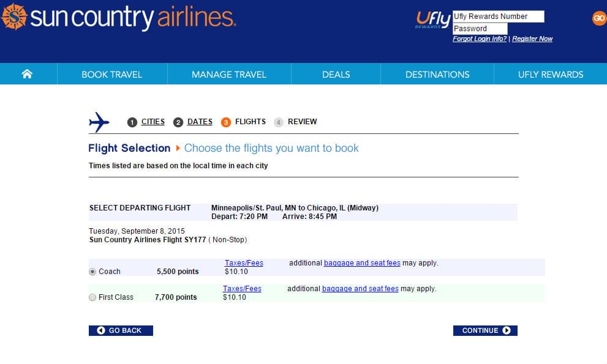
Task: Click step 3 orange Flights circle
Action: coord(225,122)
